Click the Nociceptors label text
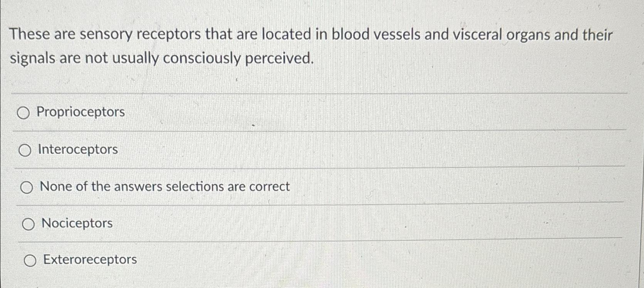 [76, 223]
